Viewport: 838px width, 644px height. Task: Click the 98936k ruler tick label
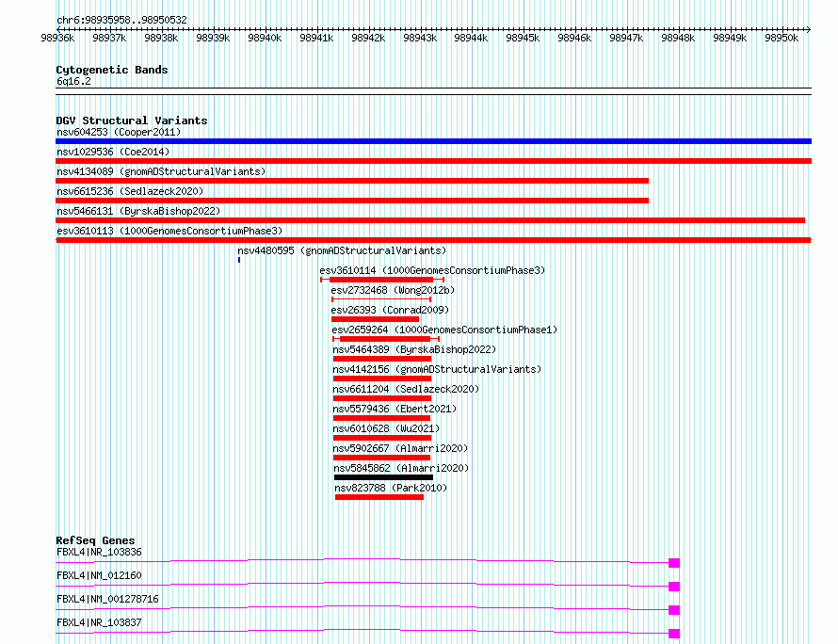[x=57, y=38]
